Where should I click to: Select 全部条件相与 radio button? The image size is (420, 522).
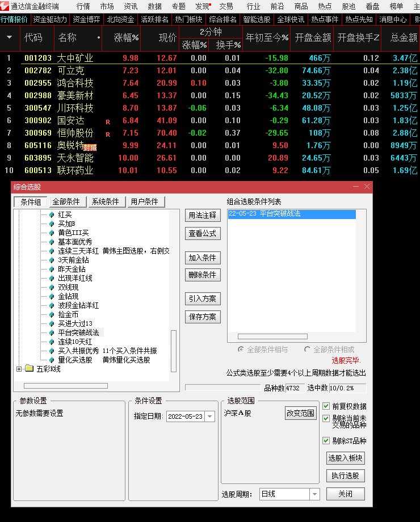241,349
